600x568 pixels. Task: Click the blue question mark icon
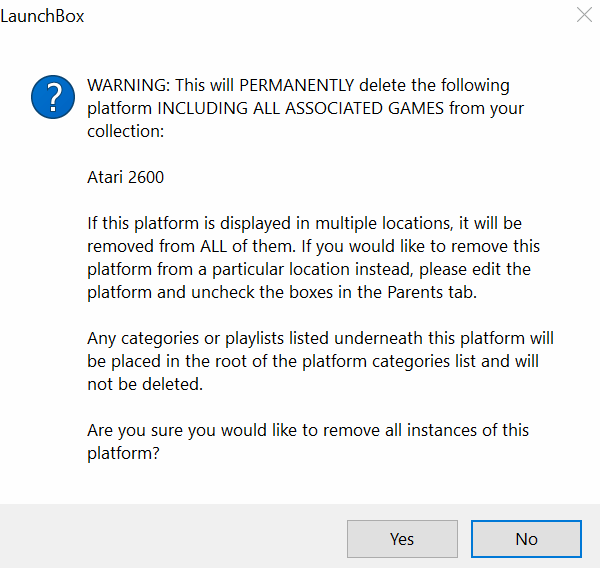[x=53, y=97]
